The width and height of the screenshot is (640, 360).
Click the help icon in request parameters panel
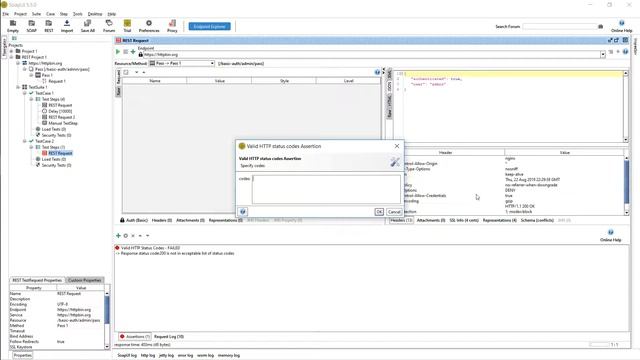[377, 72]
